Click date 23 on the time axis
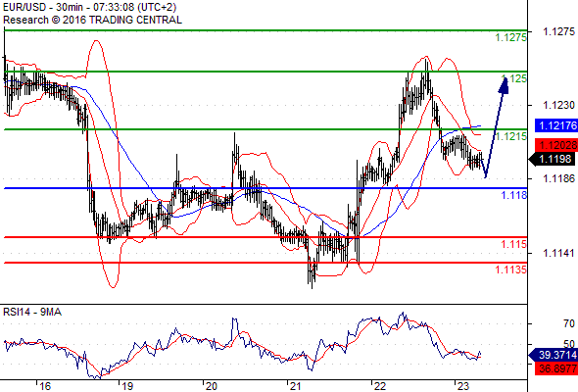The image size is (578, 392). click(463, 386)
